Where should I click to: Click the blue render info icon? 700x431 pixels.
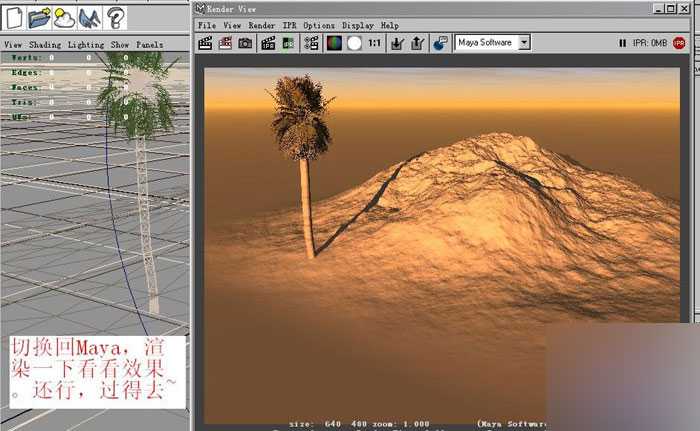(x=440, y=43)
